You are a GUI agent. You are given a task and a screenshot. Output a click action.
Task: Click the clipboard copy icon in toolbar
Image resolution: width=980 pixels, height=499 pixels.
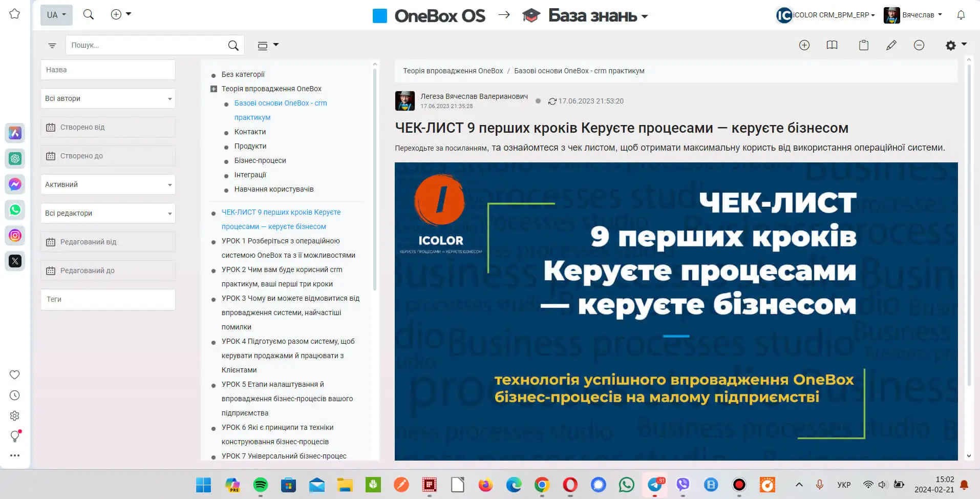pyautogui.click(x=864, y=45)
